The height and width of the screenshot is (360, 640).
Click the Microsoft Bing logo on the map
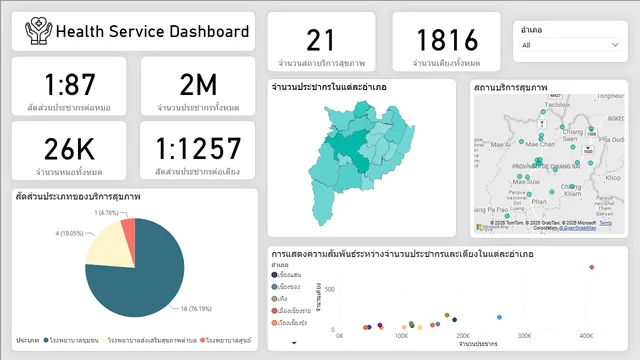point(492,227)
